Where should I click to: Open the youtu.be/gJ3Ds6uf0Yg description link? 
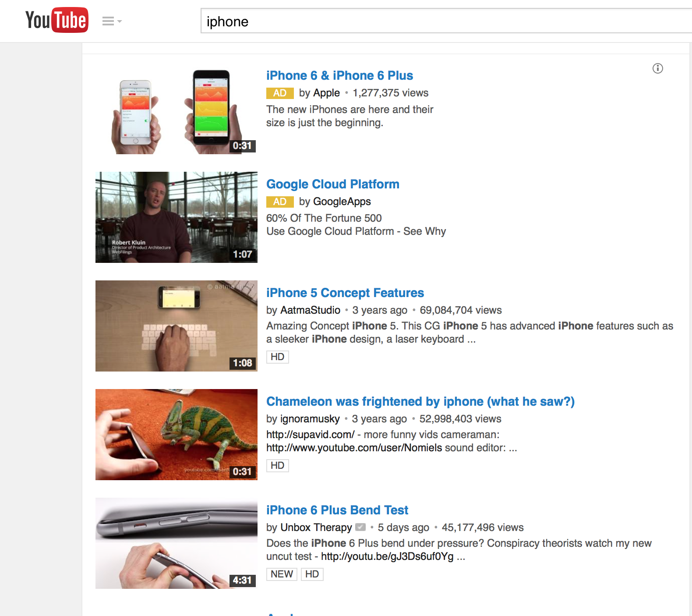click(x=387, y=556)
